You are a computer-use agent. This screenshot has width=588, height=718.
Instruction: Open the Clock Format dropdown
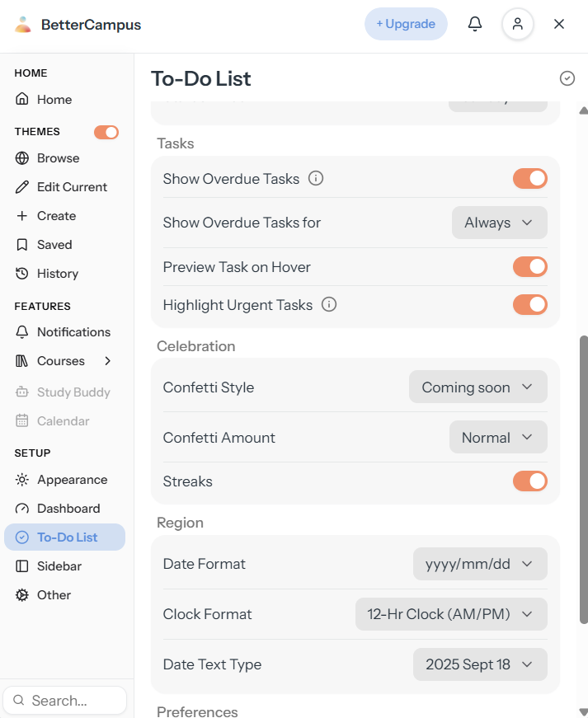tap(451, 614)
